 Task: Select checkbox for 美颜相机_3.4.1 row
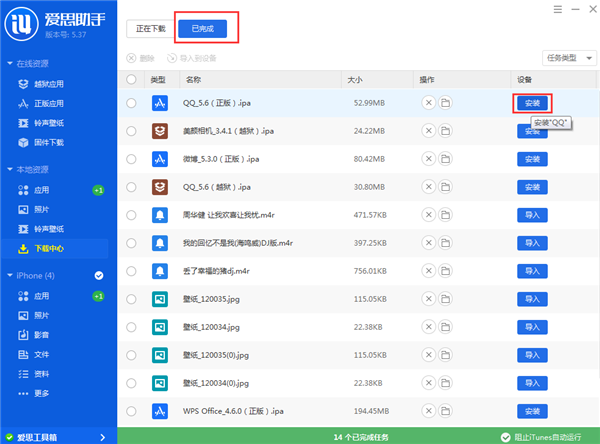(x=131, y=131)
